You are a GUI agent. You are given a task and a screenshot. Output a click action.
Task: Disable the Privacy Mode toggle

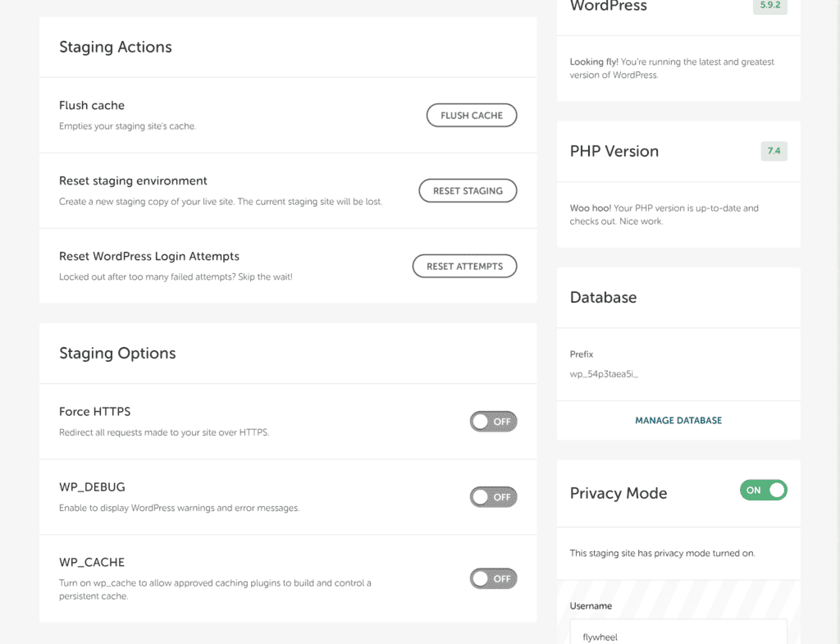pyautogui.click(x=764, y=491)
